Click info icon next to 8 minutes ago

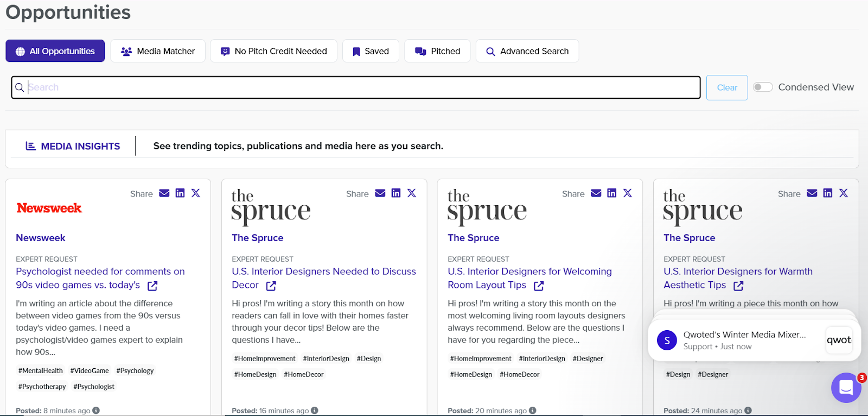click(x=96, y=411)
